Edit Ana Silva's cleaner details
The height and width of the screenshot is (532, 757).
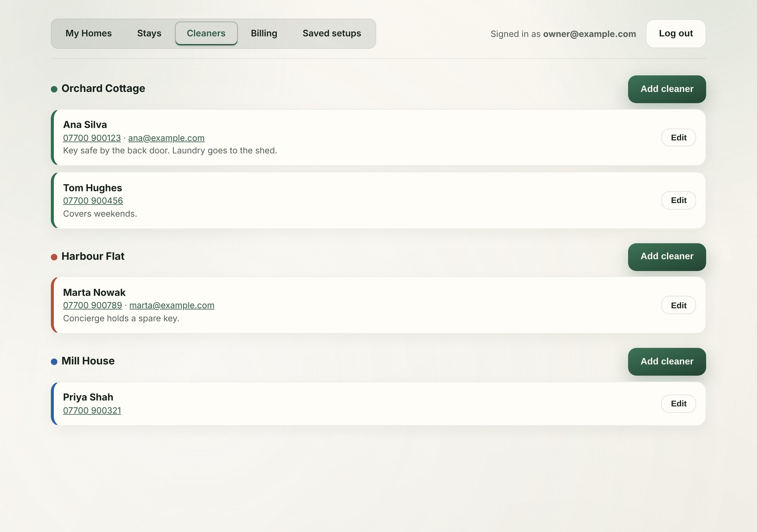pyautogui.click(x=678, y=137)
